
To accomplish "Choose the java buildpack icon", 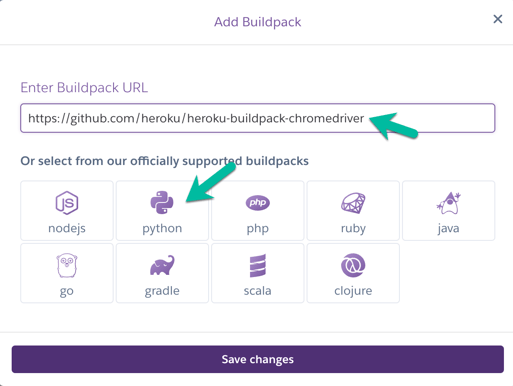I will [448, 203].
